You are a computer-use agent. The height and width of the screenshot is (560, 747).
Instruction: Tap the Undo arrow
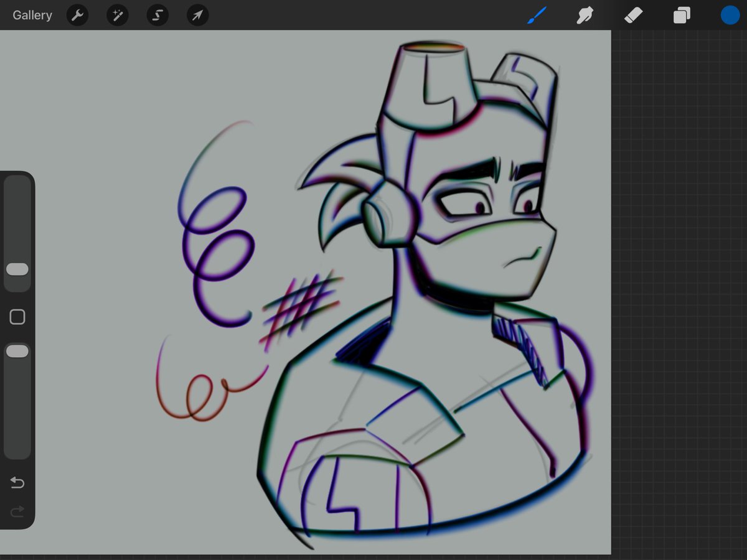click(17, 482)
